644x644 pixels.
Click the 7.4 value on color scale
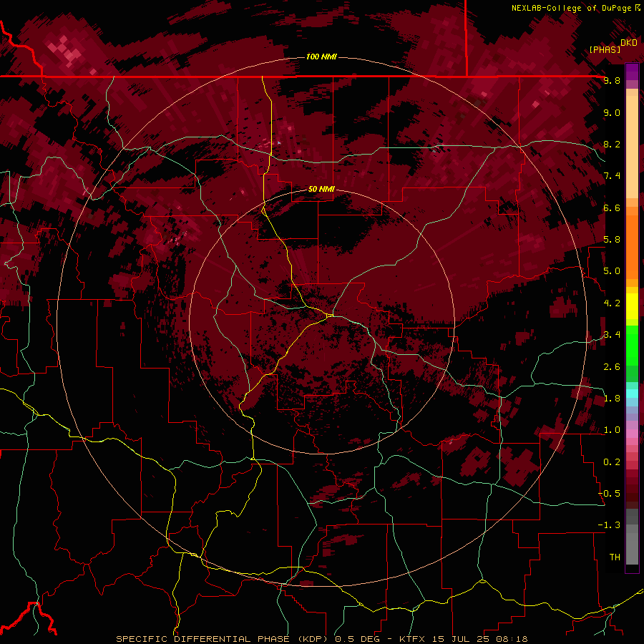tap(612, 176)
